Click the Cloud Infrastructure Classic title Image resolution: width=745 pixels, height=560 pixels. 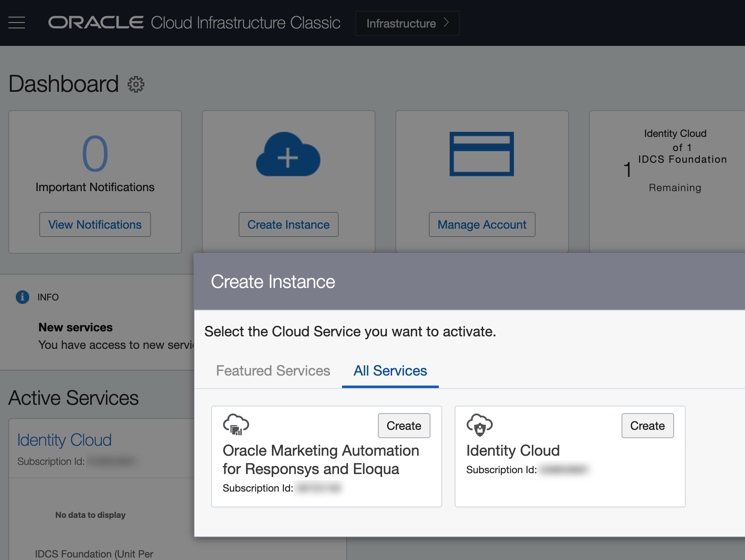tap(246, 23)
